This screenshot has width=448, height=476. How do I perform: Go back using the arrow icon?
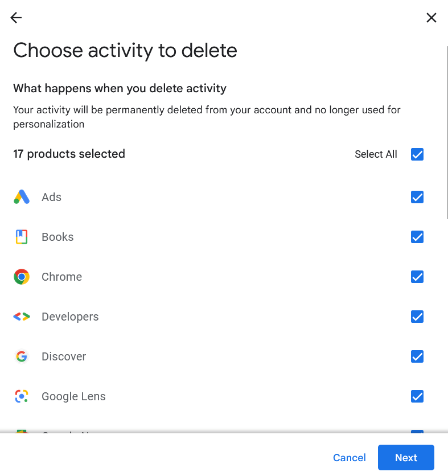click(15, 18)
